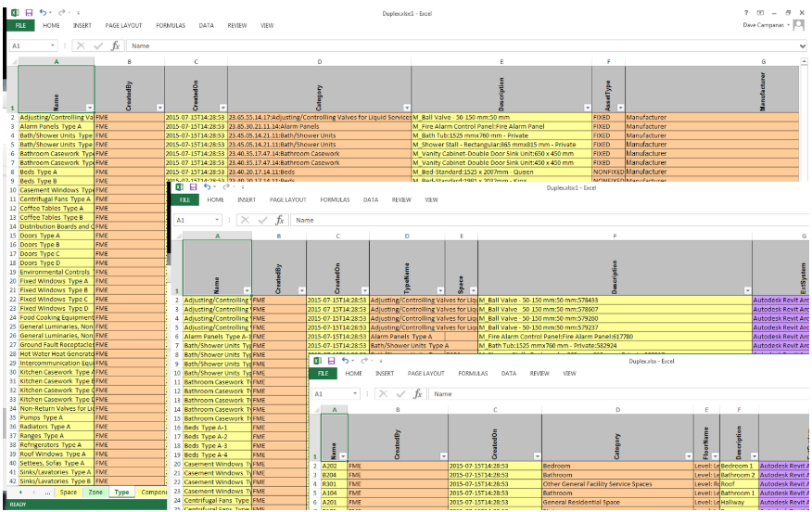812x512 pixels.
Task: Switch to Space sheet tab
Action: point(69,493)
